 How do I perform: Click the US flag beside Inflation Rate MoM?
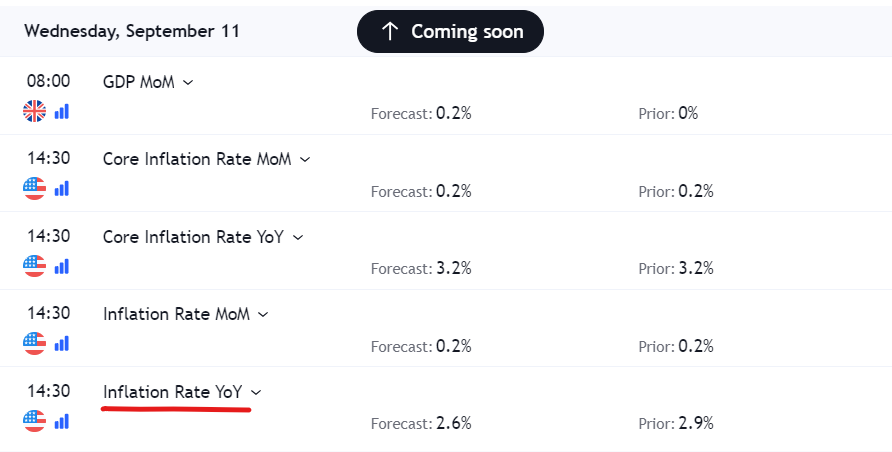tap(34, 343)
